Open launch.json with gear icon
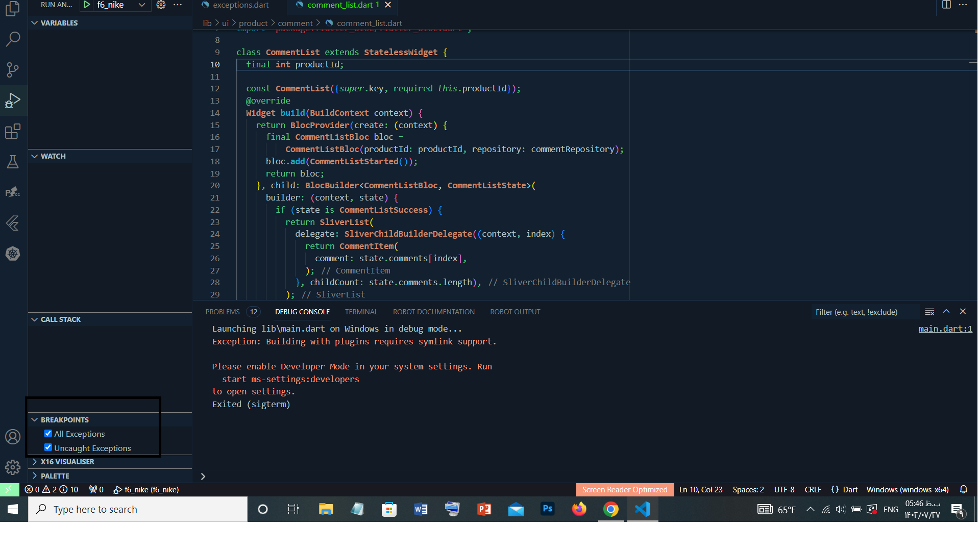The image size is (980, 551). point(161,5)
